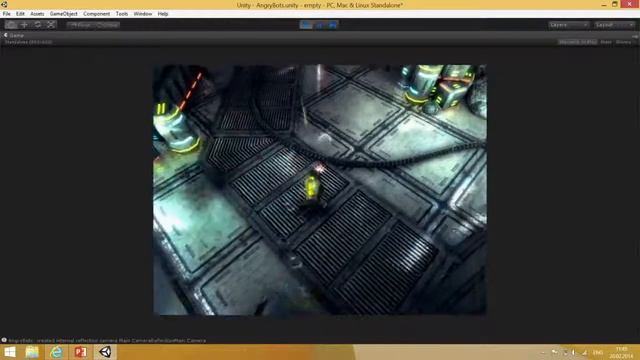
Task: Open the Tools menu
Action: point(122,14)
